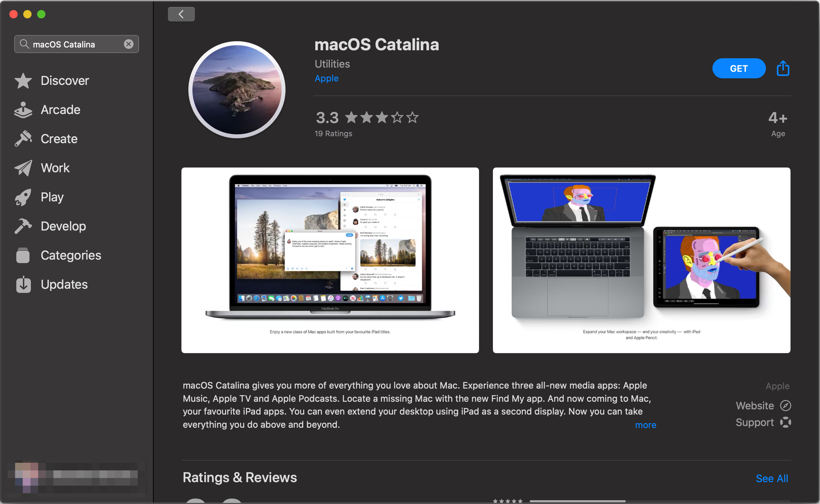Expand the description with the more link
Image resolution: width=820 pixels, height=504 pixels.
tap(646, 425)
